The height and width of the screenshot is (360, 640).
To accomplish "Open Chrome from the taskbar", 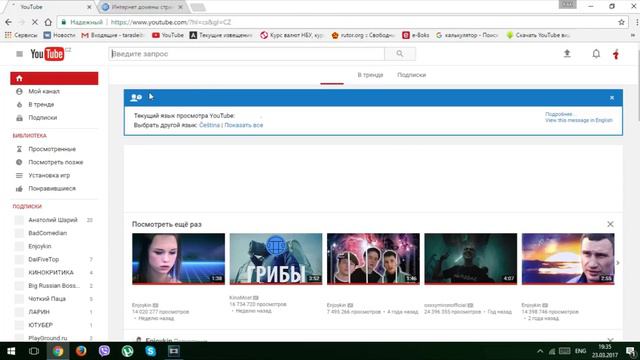I will [x=58, y=351].
